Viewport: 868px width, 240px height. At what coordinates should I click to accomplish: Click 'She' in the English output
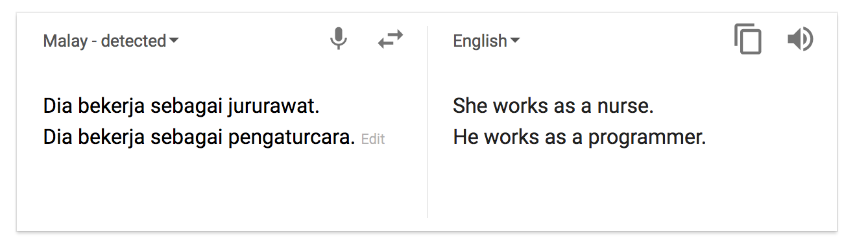pyautogui.click(x=466, y=106)
